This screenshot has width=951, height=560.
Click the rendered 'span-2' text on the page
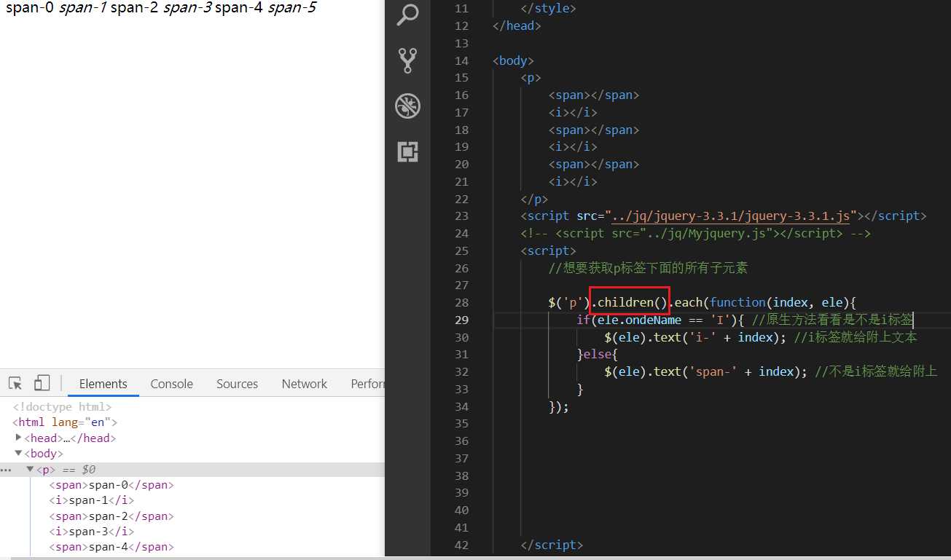[135, 9]
